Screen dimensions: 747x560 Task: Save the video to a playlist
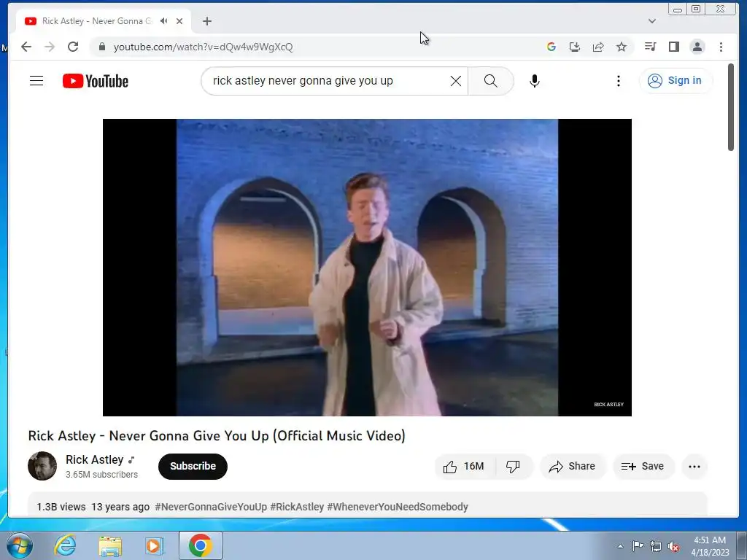(643, 466)
